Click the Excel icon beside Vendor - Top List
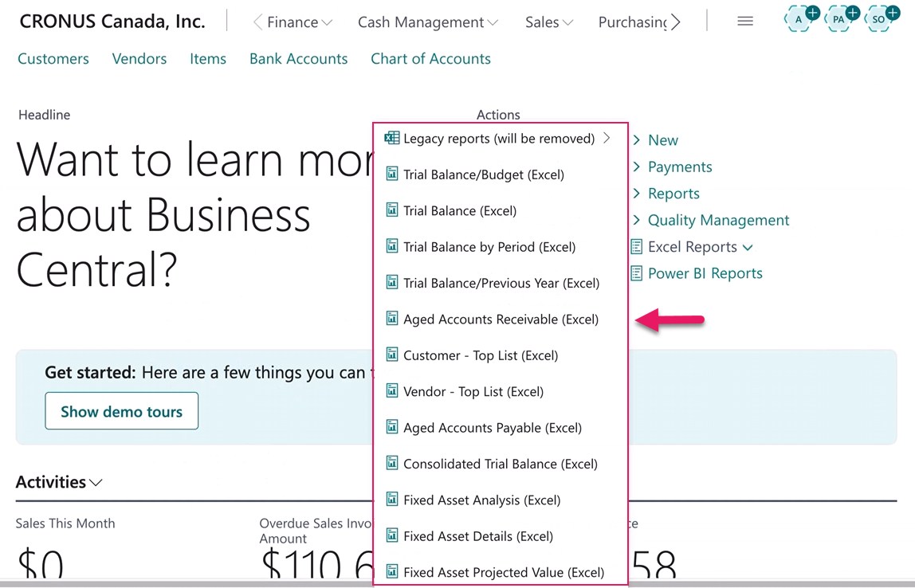The image size is (915, 588). click(x=391, y=391)
